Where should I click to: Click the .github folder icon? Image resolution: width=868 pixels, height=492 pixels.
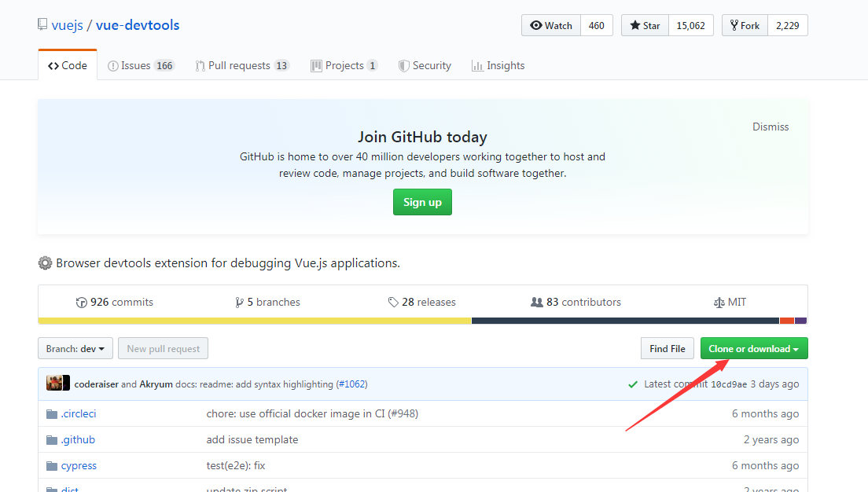click(x=52, y=440)
